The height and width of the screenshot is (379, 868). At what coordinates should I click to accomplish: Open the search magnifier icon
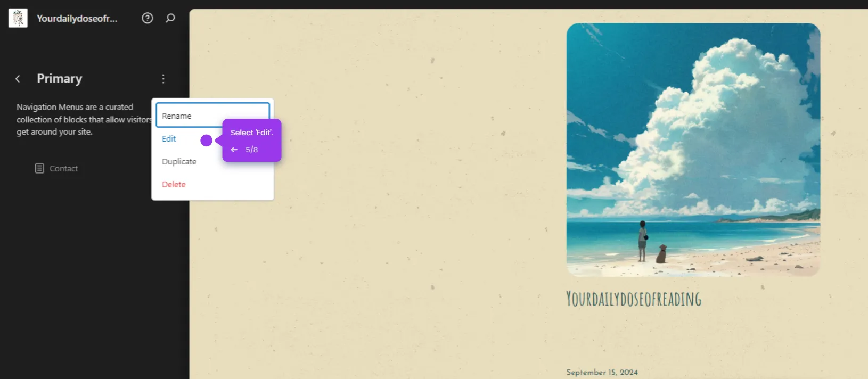tap(170, 18)
